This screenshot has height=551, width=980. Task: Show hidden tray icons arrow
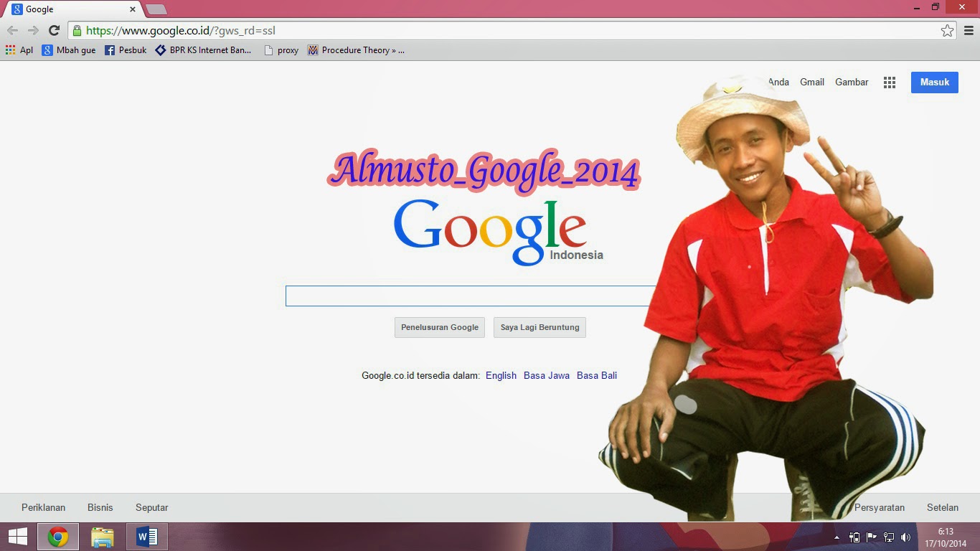837,537
